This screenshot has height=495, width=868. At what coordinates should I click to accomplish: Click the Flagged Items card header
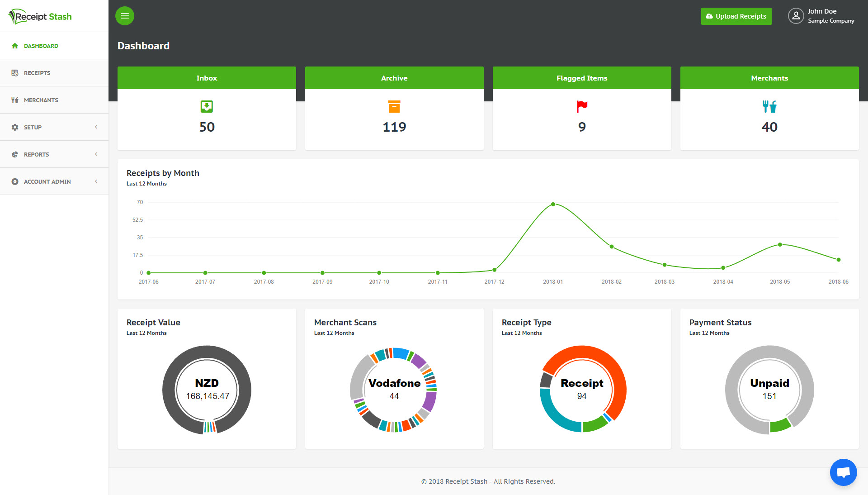point(582,78)
